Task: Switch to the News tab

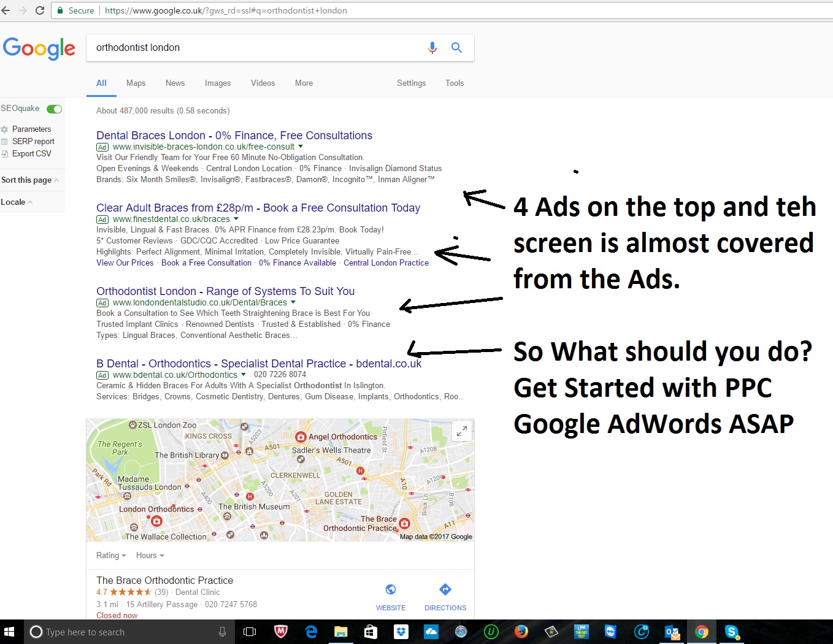Action: (175, 83)
